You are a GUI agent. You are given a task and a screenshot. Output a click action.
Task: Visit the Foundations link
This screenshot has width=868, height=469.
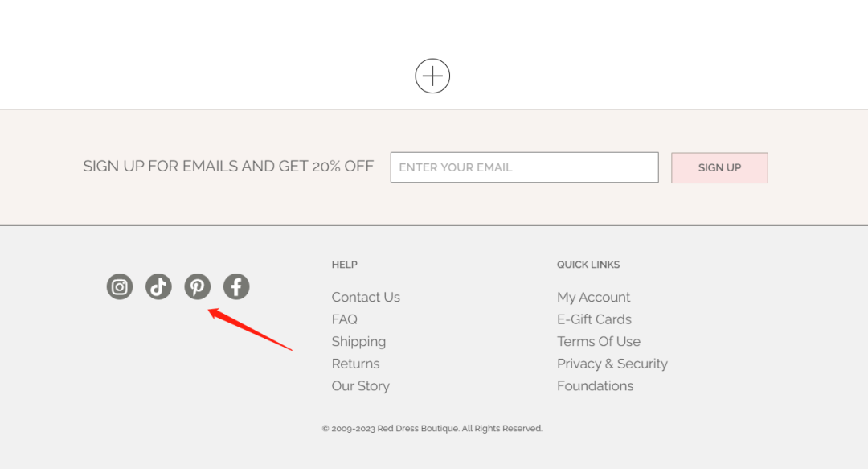point(595,386)
